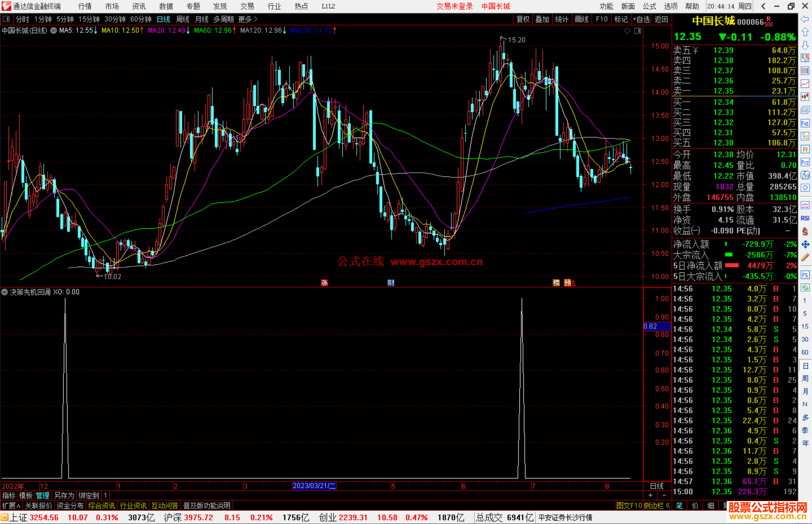Open the 帮助 dropdown menu
Screen dimensions: 812x524
point(692,6)
